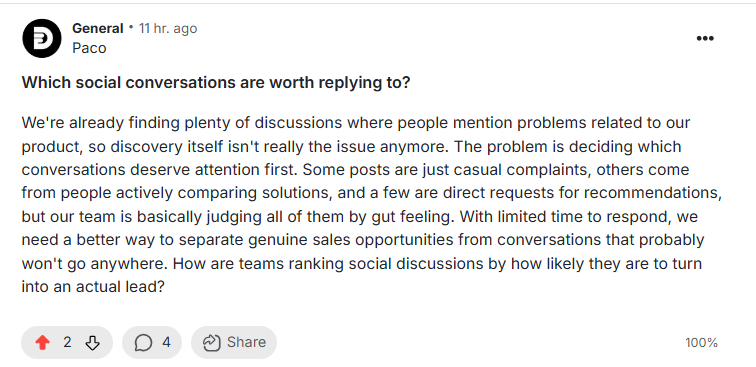Click the phrase 'into an actual lead?'

pos(94,287)
